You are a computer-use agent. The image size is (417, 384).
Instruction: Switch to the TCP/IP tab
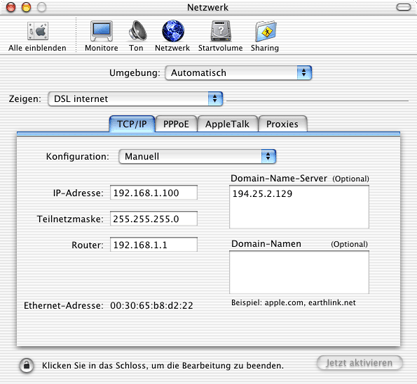[132, 124]
